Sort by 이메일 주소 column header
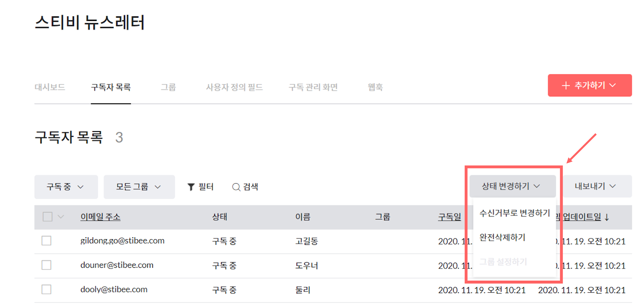Image resolution: width=644 pixels, height=308 pixels. 100,217
